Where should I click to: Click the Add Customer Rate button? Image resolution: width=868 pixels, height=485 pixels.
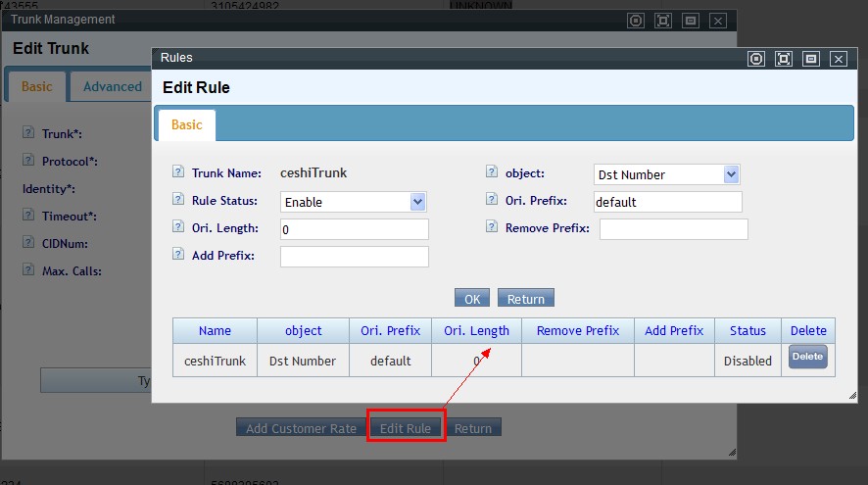point(301,428)
